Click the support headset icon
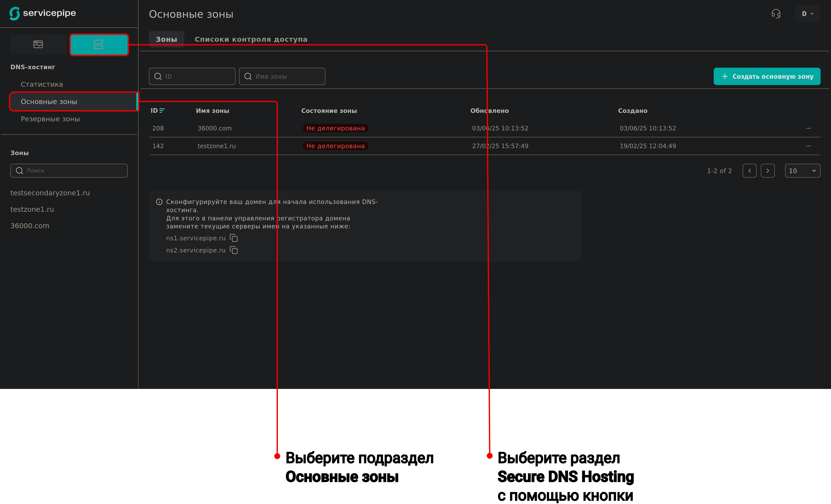The width and height of the screenshot is (831, 504). [x=776, y=14]
